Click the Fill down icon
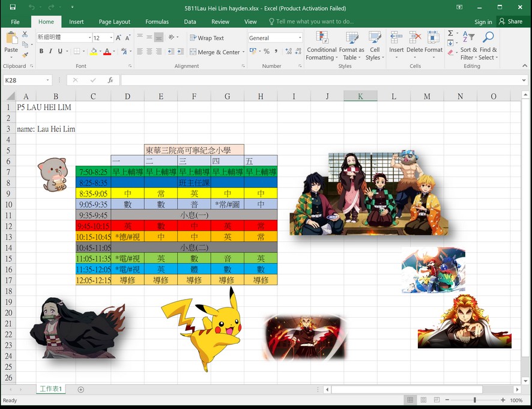532x409 pixels. 450,43
